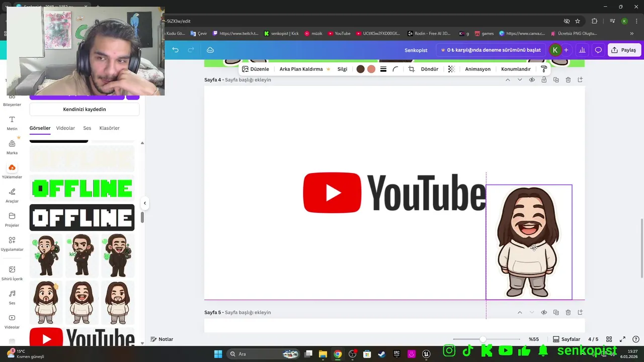Open the K account avatar in Canva
This screenshot has width=644, height=362.
click(x=555, y=50)
